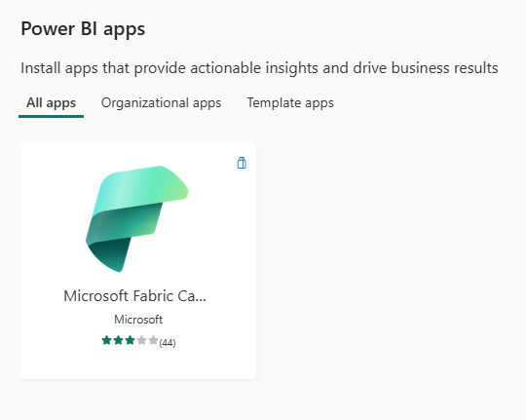Viewport: 526px width, 420px height.
Task: Select the Microsoft publisher label
Action: (x=138, y=320)
